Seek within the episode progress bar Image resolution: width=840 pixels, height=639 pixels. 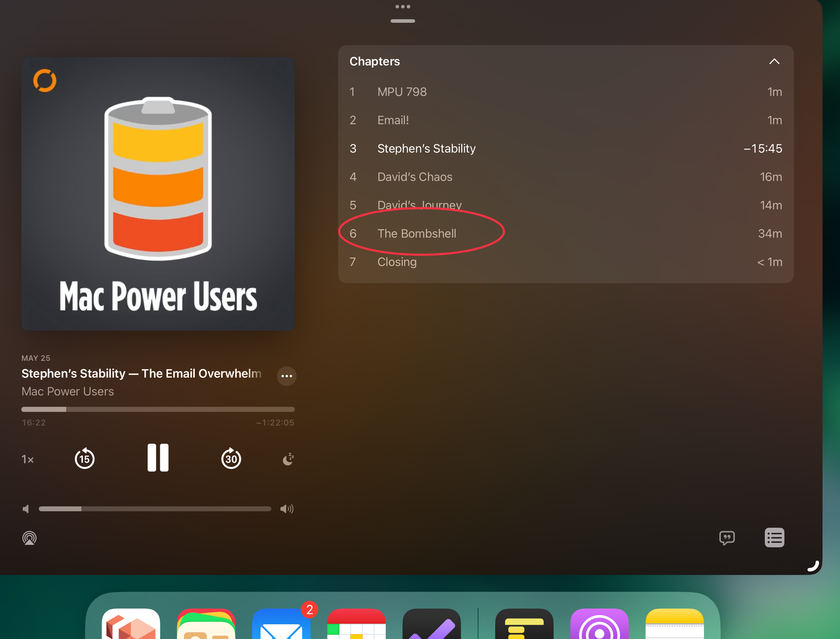(x=158, y=409)
